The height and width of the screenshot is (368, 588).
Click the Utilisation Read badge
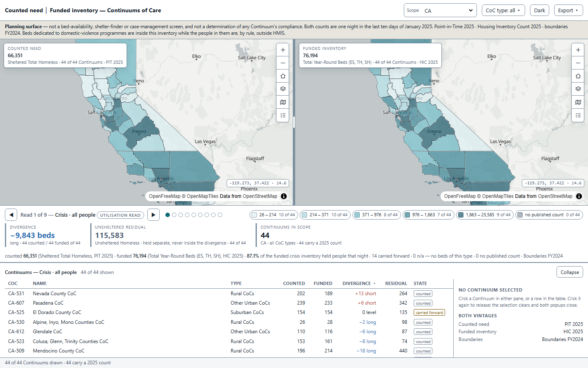coord(120,215)
